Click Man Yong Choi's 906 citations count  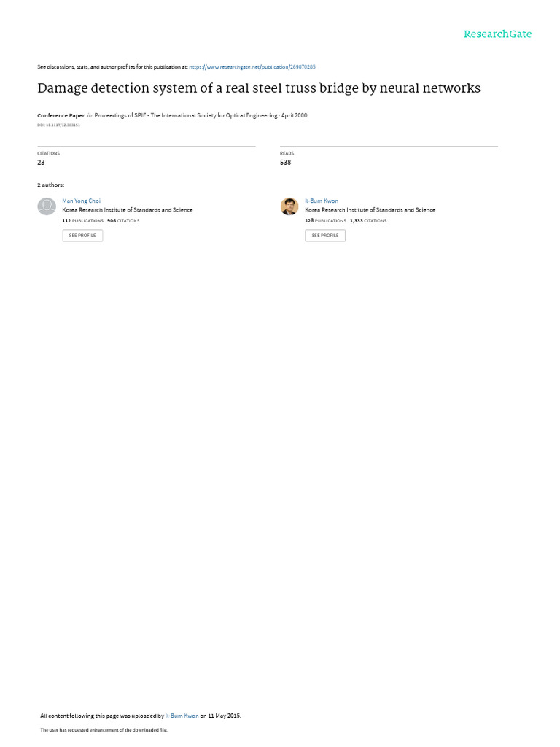click(x=123, y=221)
